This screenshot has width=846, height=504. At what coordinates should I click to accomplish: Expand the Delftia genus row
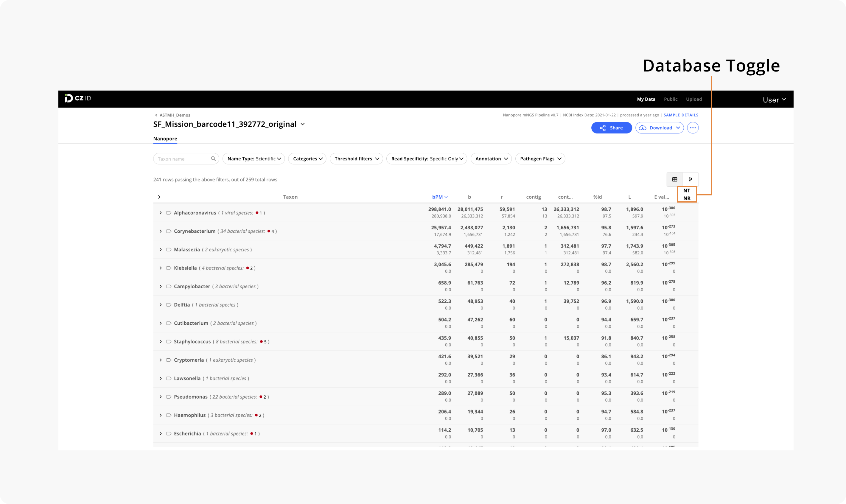160,305
